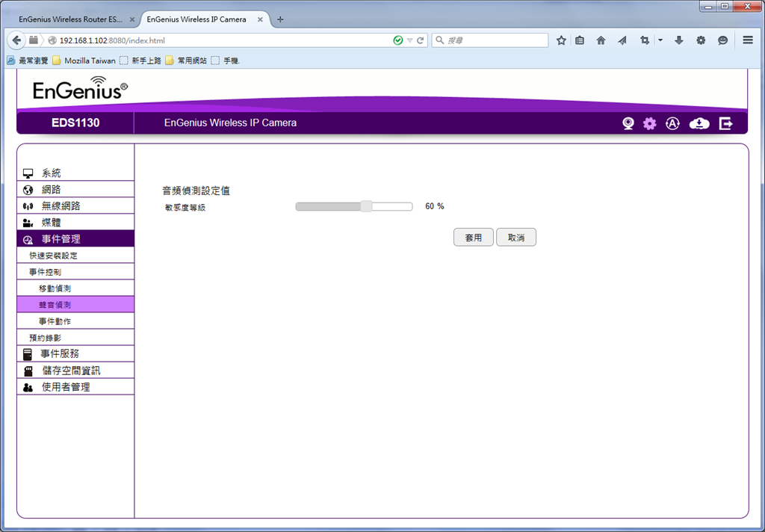Reload the page with the refresh icon
The image size is (765, 532).
[420, 40]
